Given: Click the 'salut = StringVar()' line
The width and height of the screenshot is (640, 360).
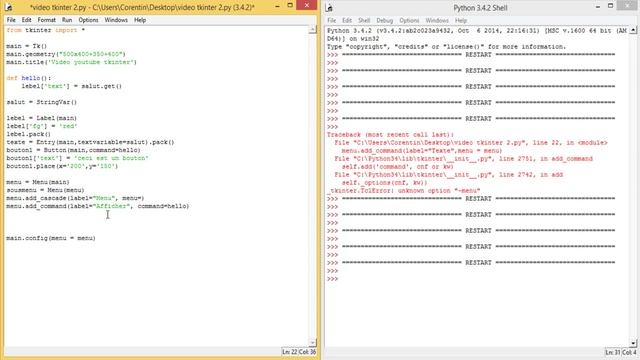Looking at the screenshot, I should click(42, 102).
